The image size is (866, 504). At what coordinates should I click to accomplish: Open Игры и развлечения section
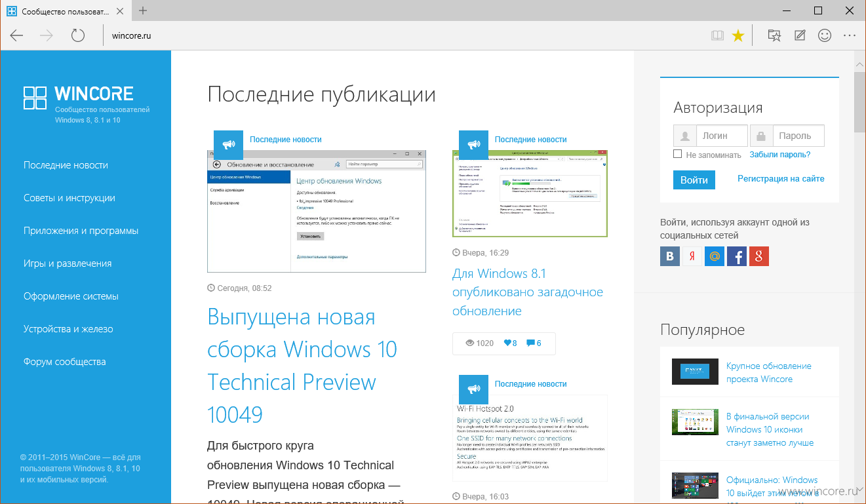pos(68,263)
